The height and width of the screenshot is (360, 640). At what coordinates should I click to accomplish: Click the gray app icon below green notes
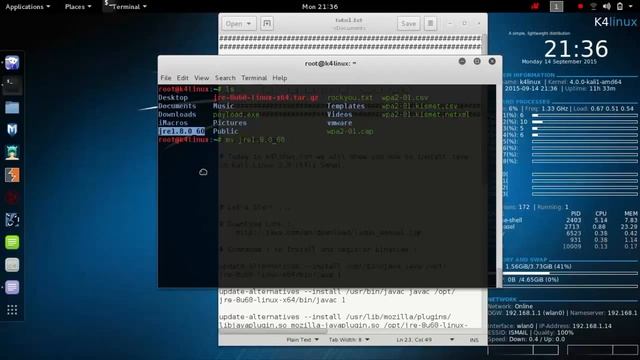click(x=12, y=265)
